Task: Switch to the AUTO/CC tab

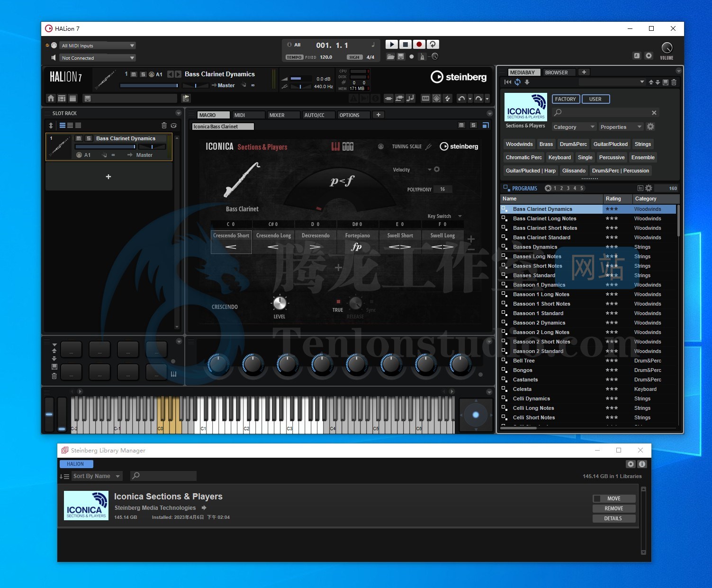Action: point(318,115)
